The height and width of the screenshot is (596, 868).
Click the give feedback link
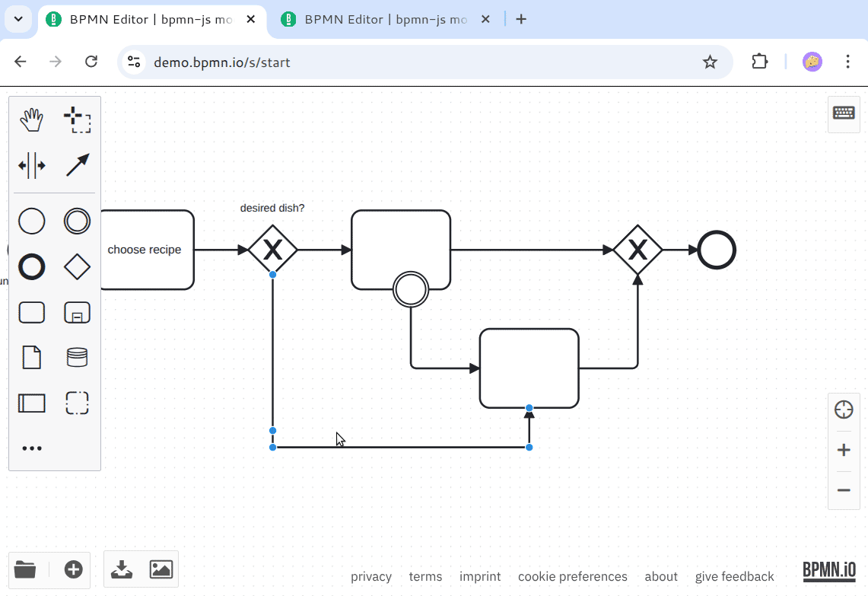(734, 576)
